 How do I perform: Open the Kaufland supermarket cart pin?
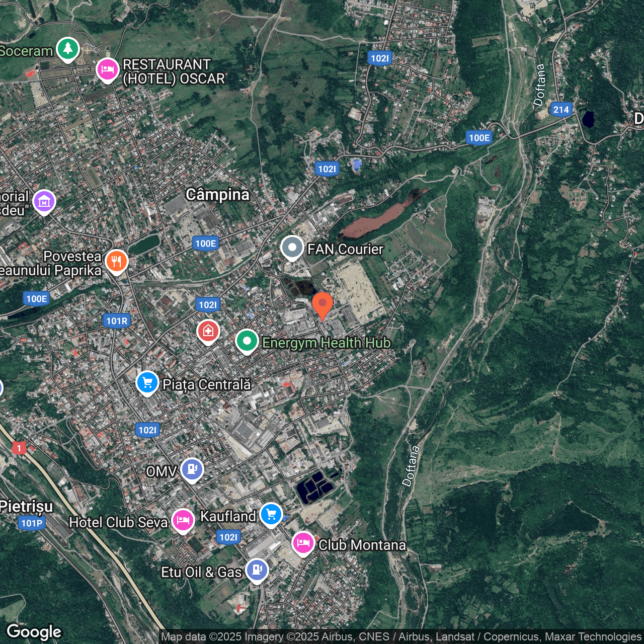[x=271, y=515]
